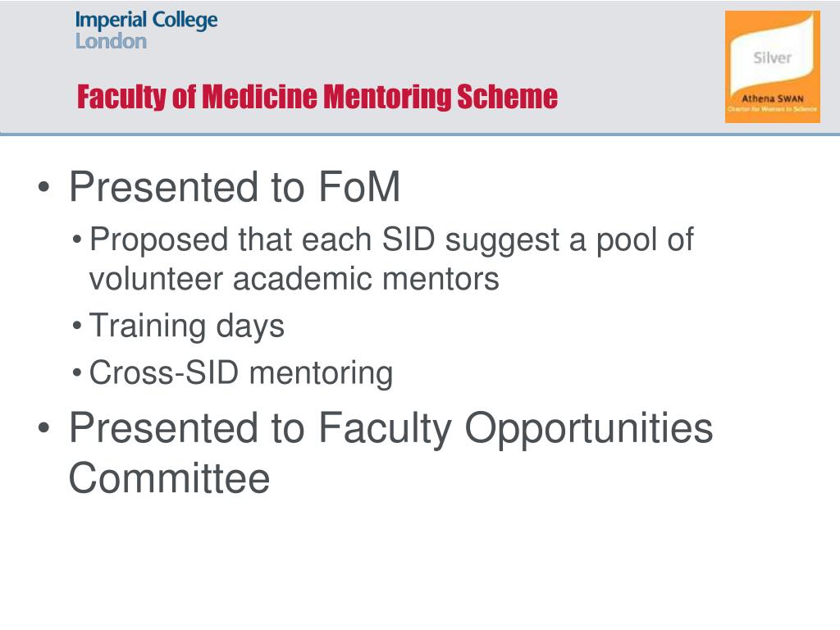
Task: Click 'Presented to Faculty Opportunities' text line
Action: click(x=391, y=428)
